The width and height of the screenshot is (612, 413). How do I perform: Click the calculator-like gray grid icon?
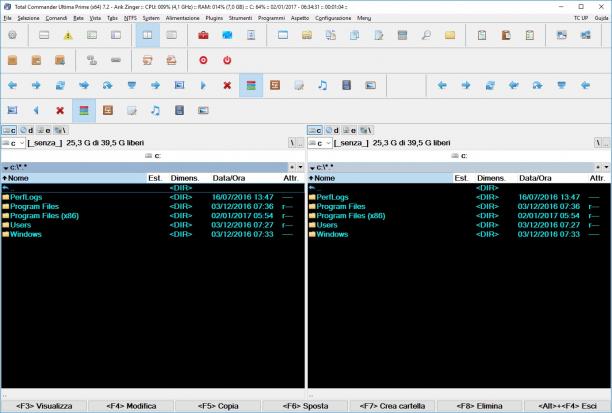pyautogui.click(x=402, y=36)
